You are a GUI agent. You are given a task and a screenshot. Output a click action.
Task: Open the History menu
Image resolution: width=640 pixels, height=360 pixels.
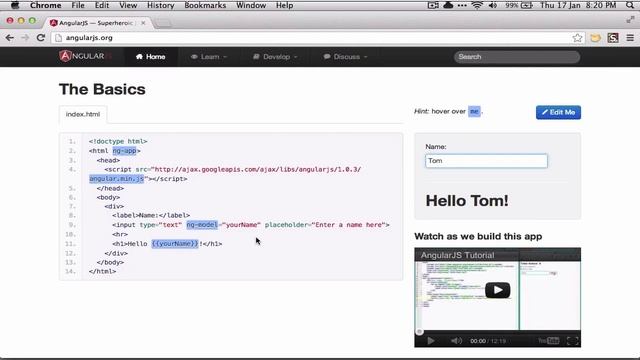[x=160, y=5]
